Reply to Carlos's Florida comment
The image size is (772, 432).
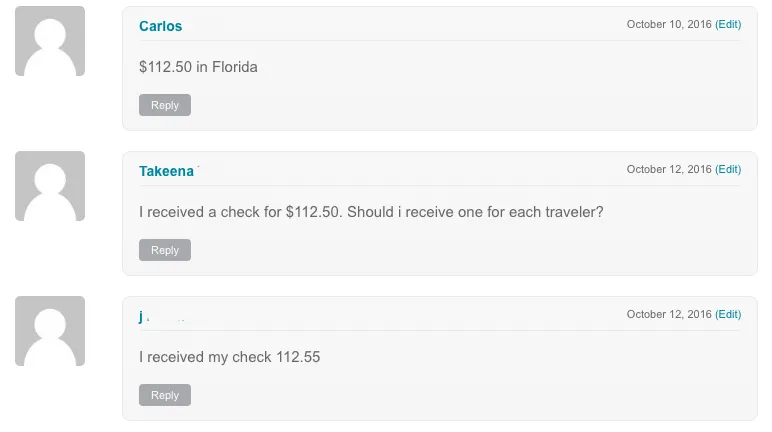165,105
